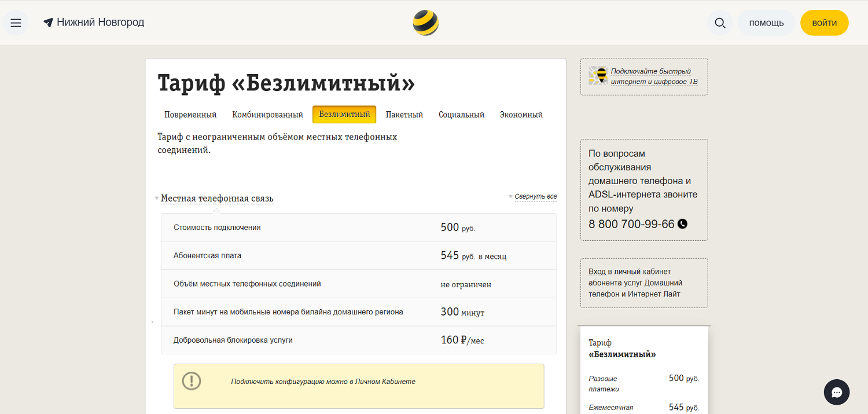Open the Социальный tariff tab
Viewport: 868px width, 414px height.
point(461,115)
